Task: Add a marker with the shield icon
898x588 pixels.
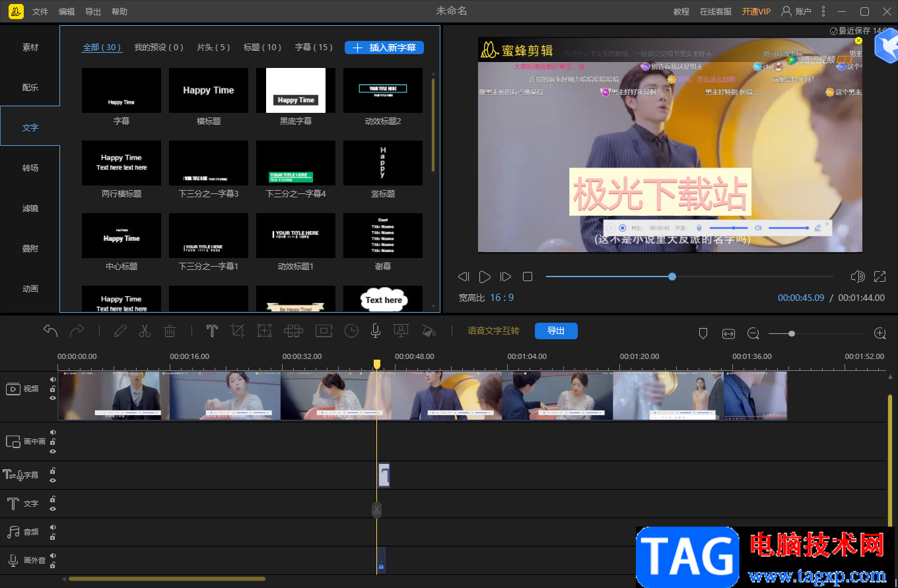Action: click(703, 334)
